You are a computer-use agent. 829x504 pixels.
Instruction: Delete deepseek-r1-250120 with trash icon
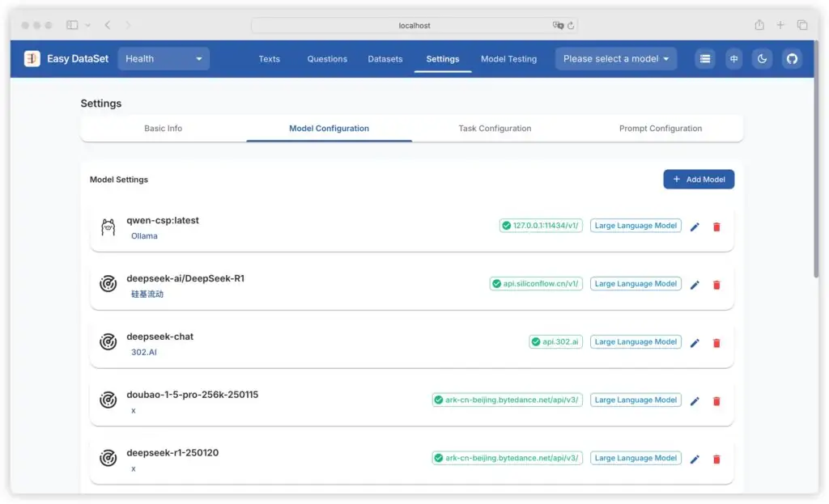pyautogui.click(x=716, y=459)
